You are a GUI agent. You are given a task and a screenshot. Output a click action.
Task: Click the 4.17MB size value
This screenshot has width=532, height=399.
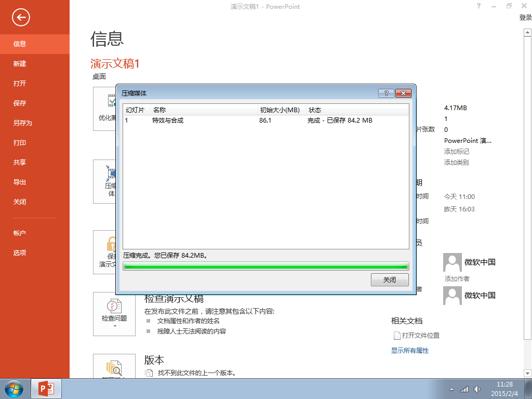455,108
